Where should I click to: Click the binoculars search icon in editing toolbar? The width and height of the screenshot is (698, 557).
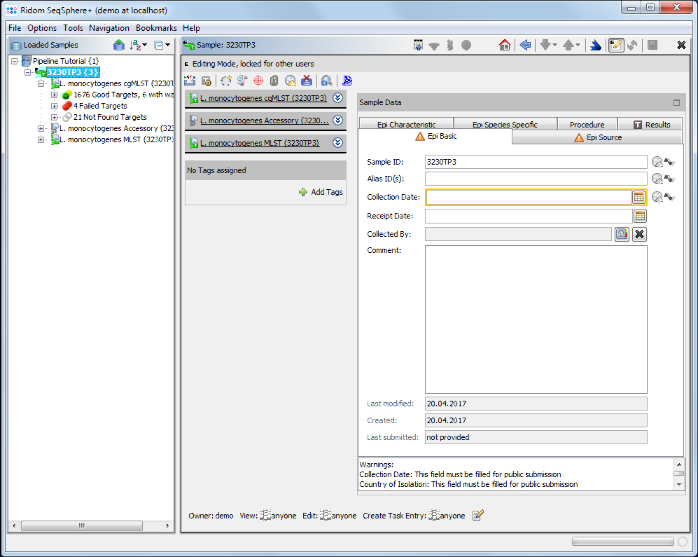point(326,81)
